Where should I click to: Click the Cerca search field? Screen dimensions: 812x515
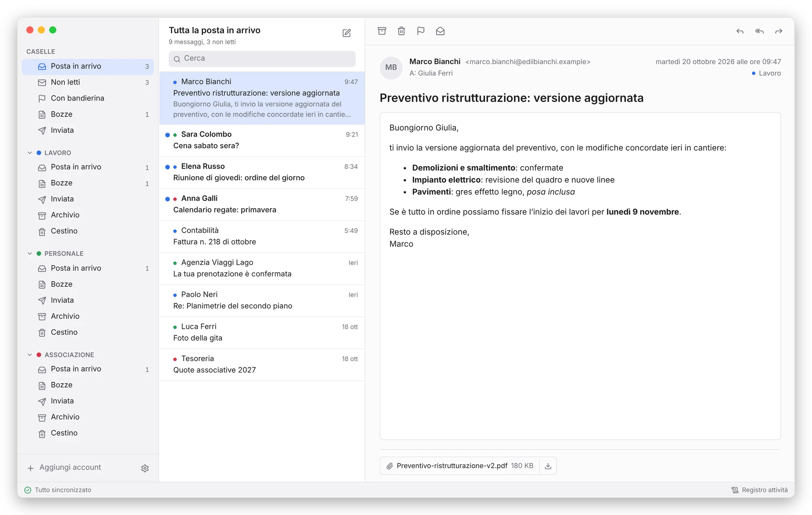(x=262, y=58)
